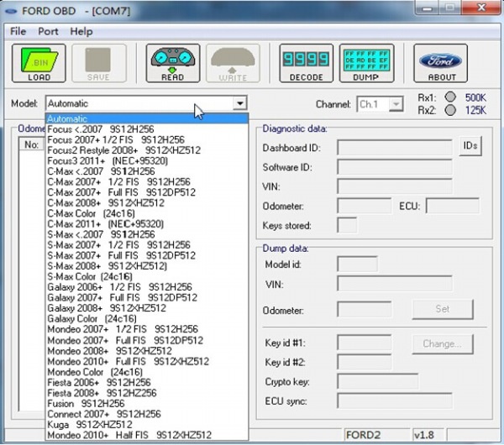Select Focus 2007+ 1/2 FIS 9S12H256
Screen dimensions: 504x445
pyautogui.click(x=147, y=139)
